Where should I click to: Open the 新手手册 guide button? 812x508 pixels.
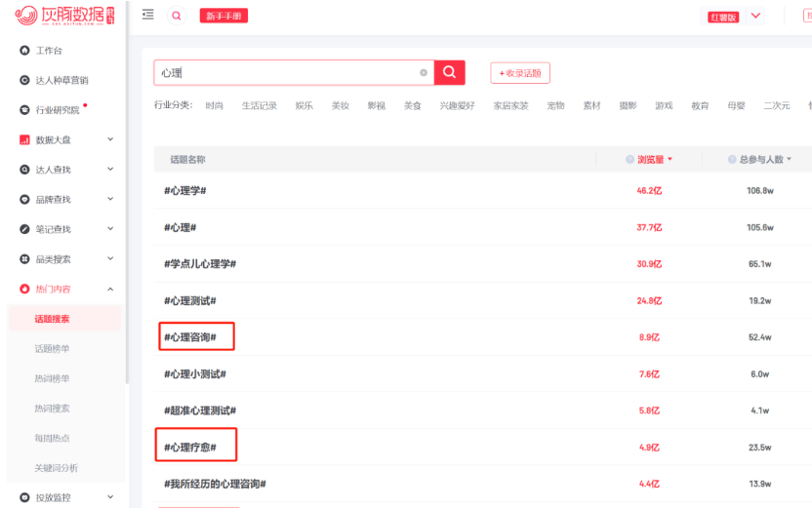click(223, 16)
